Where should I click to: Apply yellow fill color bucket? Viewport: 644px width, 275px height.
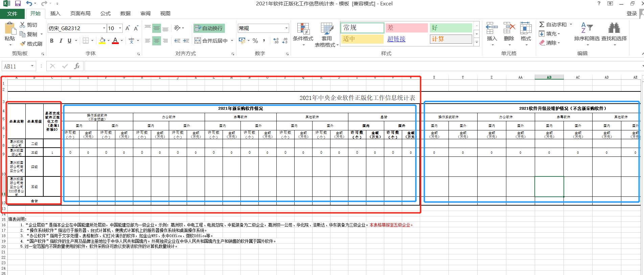pyautogui.click(x=102, y=41)
